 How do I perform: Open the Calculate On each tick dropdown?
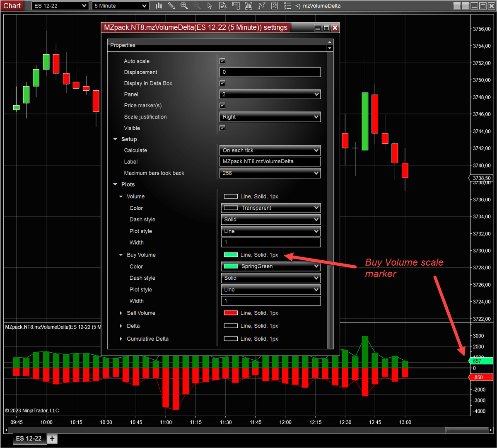click(x=270, y=150)
